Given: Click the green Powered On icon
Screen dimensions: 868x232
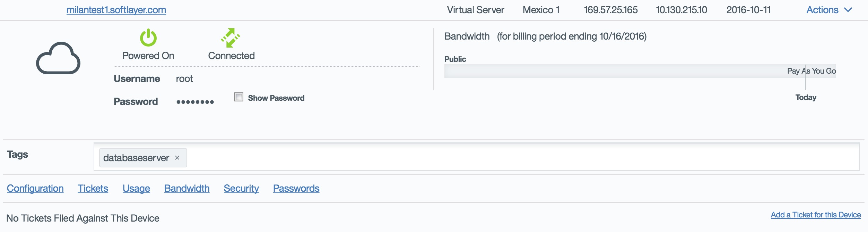Looking at the screenshot, I should (x=148, y=38).
